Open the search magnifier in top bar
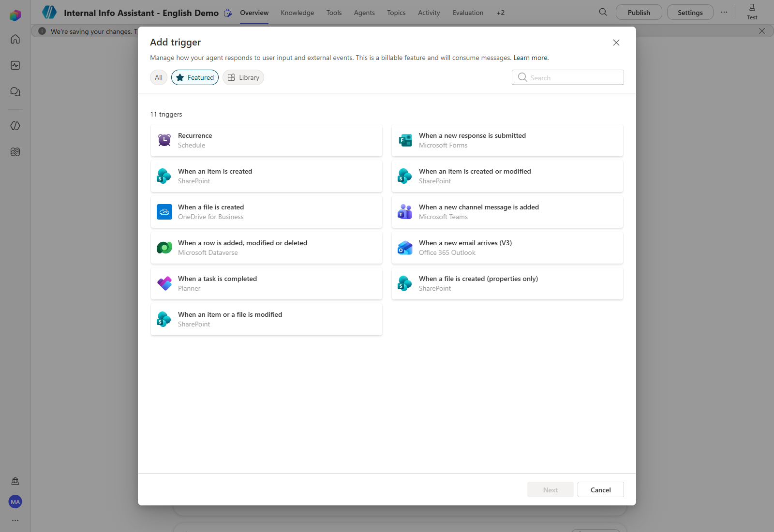The width and height of the screenshot is (774, 532). (x=603, y=12)
